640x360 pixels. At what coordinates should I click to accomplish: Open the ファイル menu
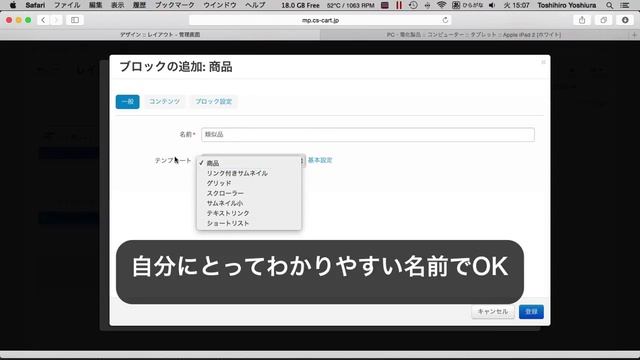tap(67, 5)
